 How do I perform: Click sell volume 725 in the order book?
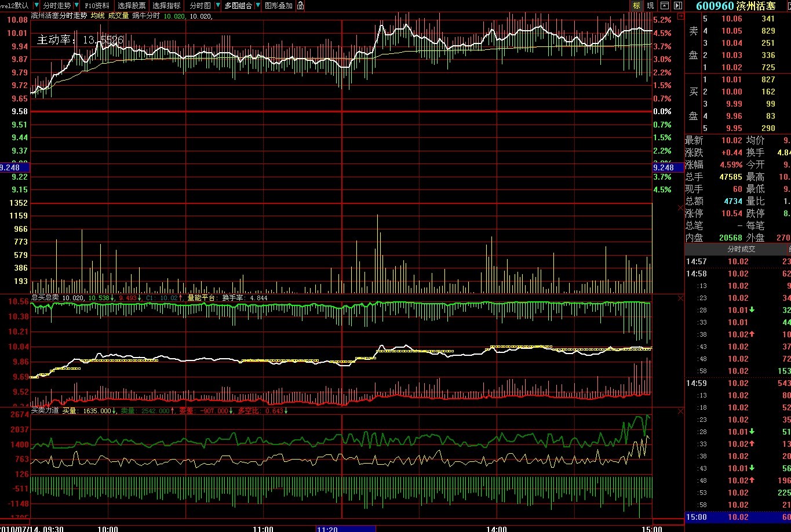768,67
